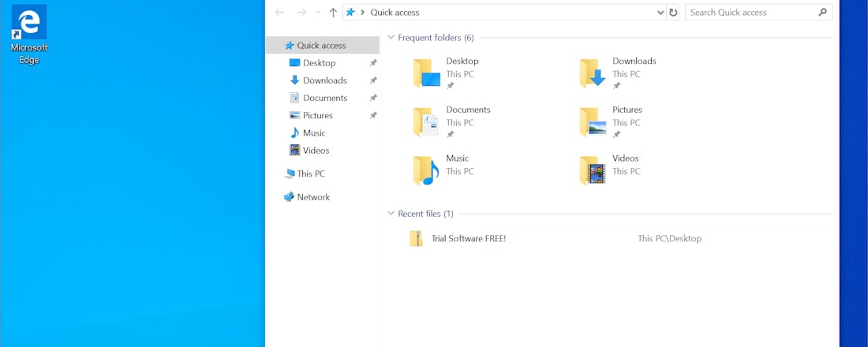Screen dimensions: 868x347
Task: Select the Trial Software FREE! file name
Action: tap(468, 238)
